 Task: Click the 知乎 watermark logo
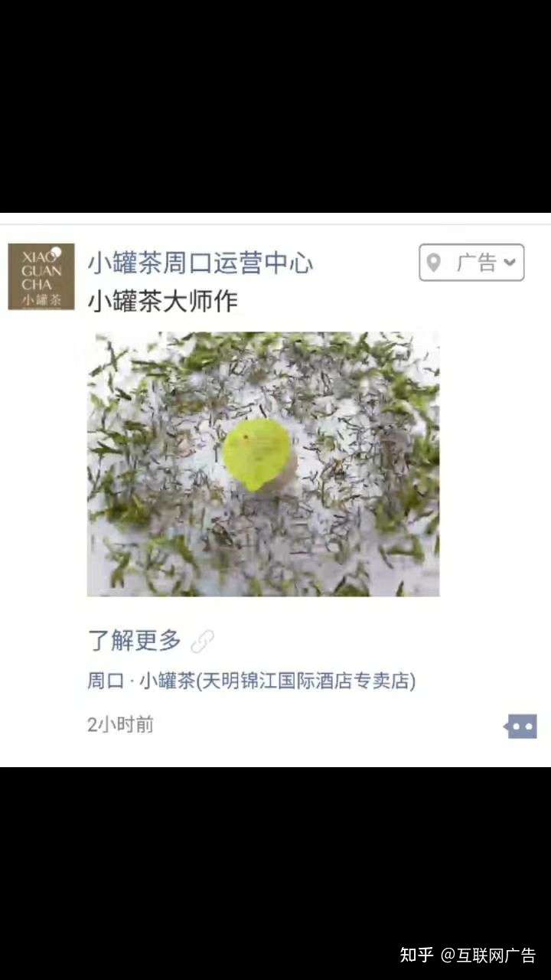[x=417, y=955]
